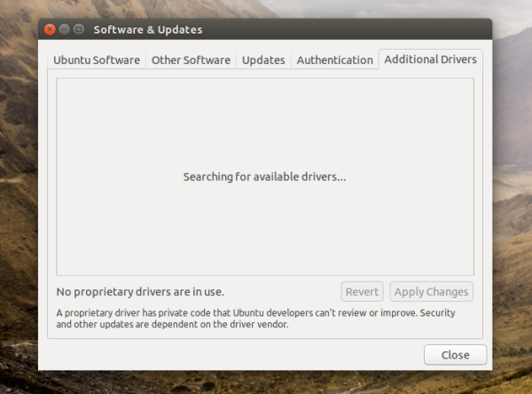This screenshot has width=532, height=394.
Task: Click the Additional Drivers tab
Action: (x=430, y=59)
